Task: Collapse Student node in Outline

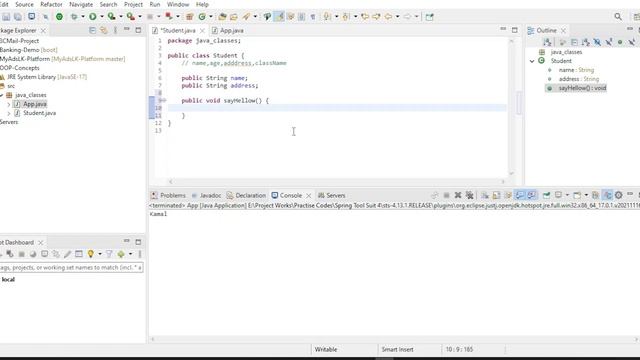Action: [532, 61]
